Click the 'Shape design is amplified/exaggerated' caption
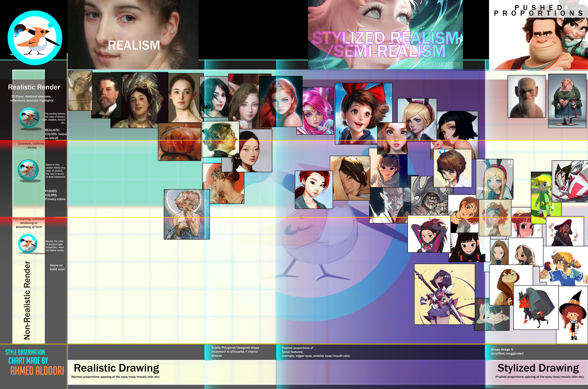 pos(507,351)
